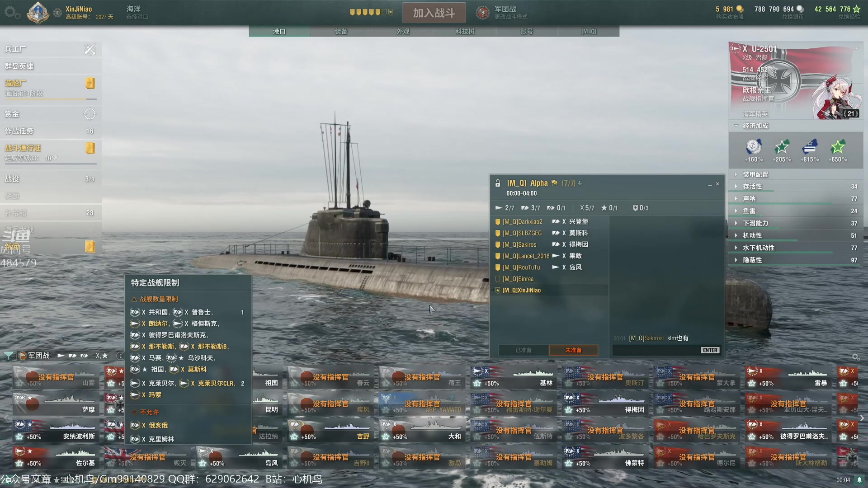Viewport: 868px width, 488px height.
Task: Open 群岛英雄 from the left menu
Action: [50, 66]
